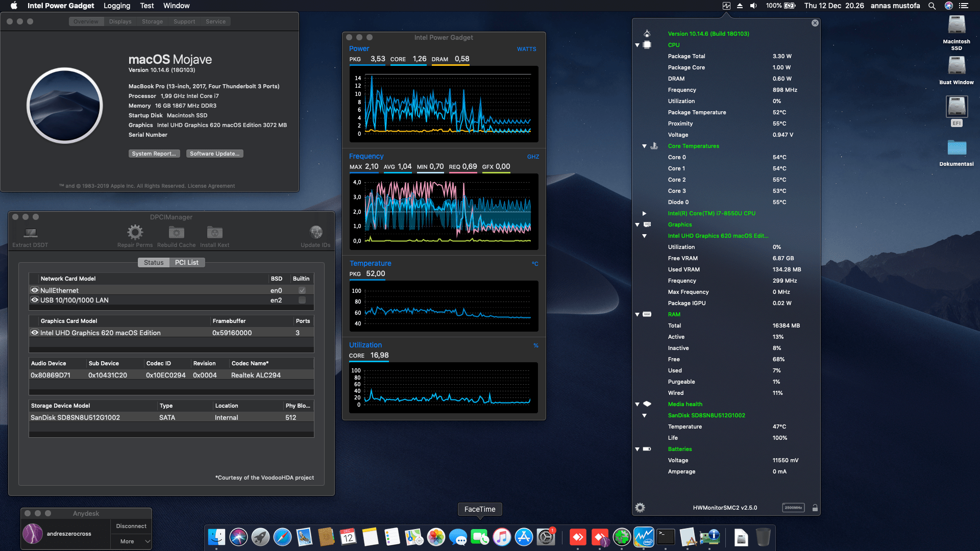Click the Intel Power Gadget graph icon in menu bar
This screenshot has height=551, width=980.
pyautogui.click(x=726, y=6)
